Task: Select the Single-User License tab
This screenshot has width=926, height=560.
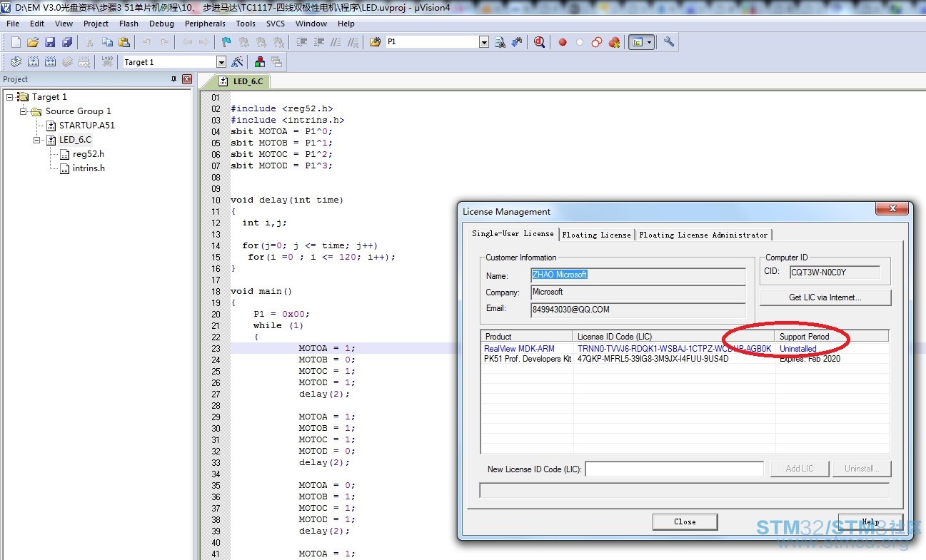Action: click(x=513, y=233)
